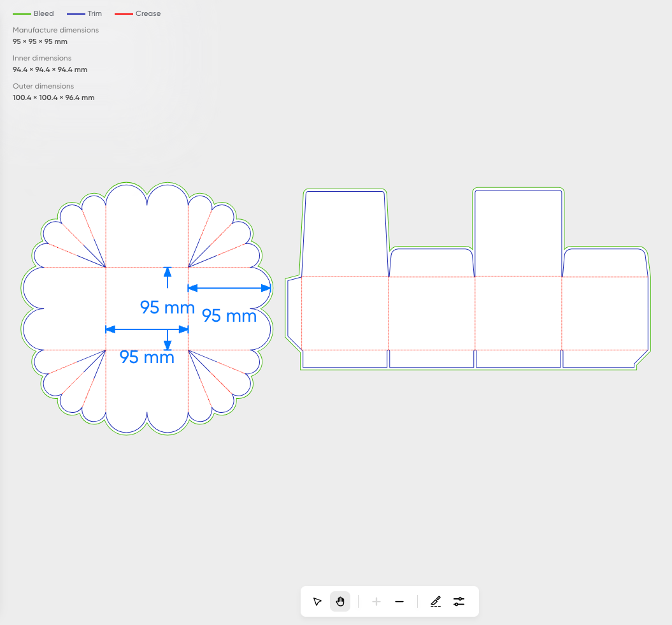Viewport: 672px width, 625px height.
Task: Select the 100.4 × 100.4 × 96.4 mm value
Action: tap(54, 97)
